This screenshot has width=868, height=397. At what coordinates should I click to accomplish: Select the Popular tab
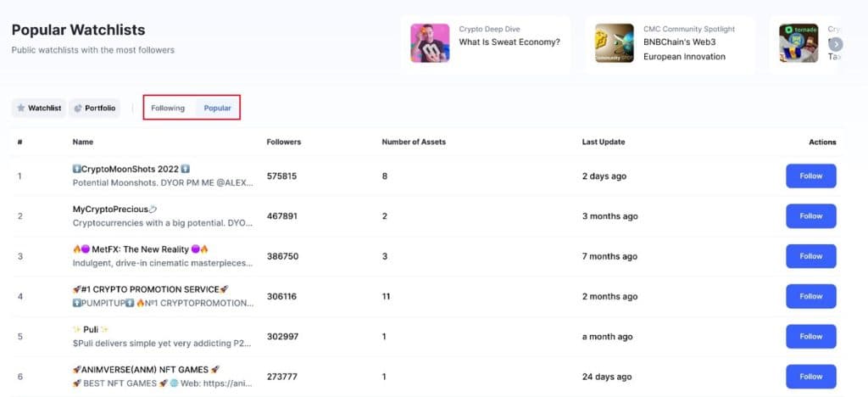coord(218,108)
